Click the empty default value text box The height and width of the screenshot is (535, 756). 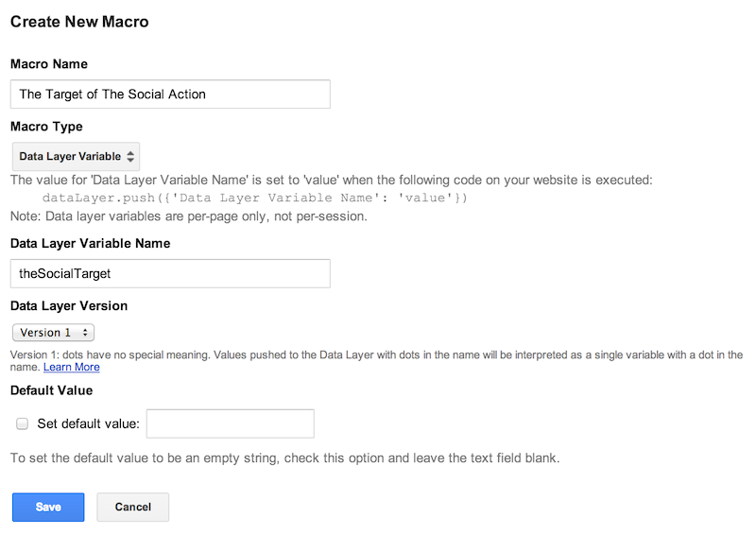pyautogui.click(x=231, y=423)
